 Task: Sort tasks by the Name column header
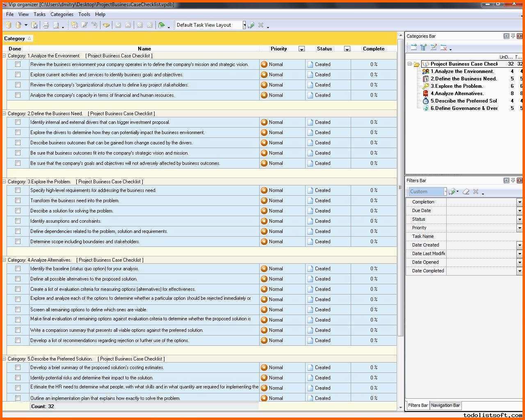144,49
